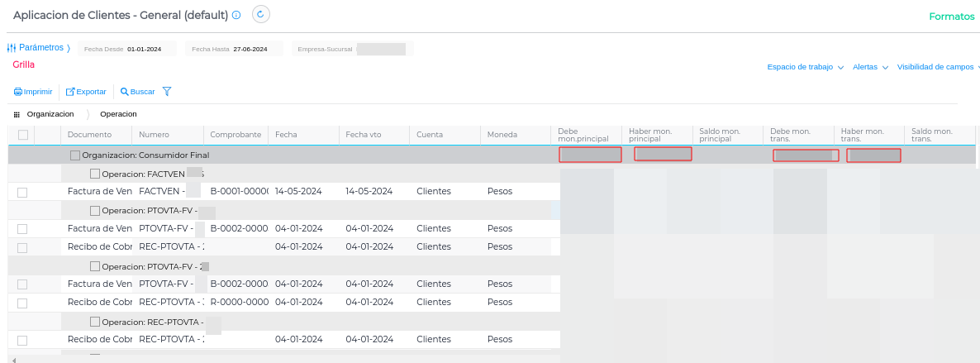Click the info icon beside the title

point(236,15)
